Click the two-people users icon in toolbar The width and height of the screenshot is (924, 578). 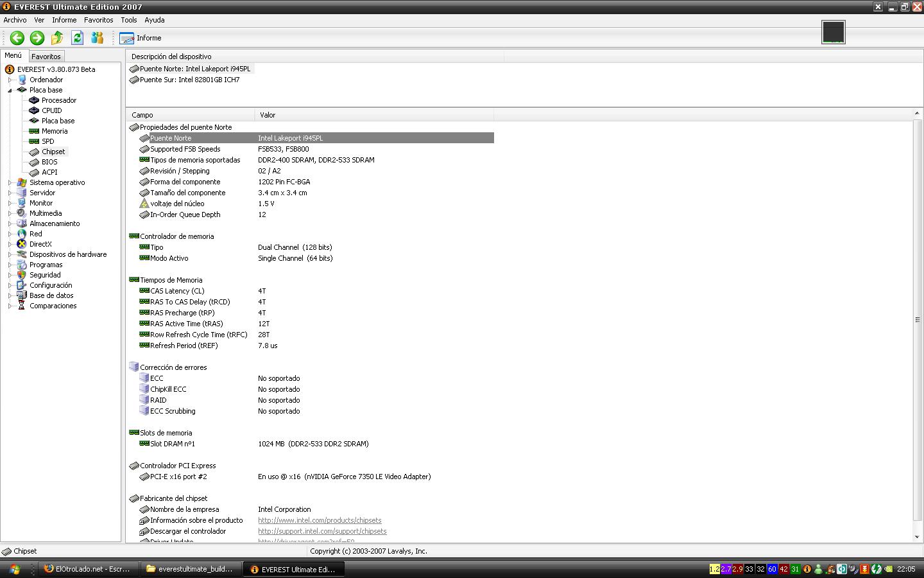tap(97, 38)
